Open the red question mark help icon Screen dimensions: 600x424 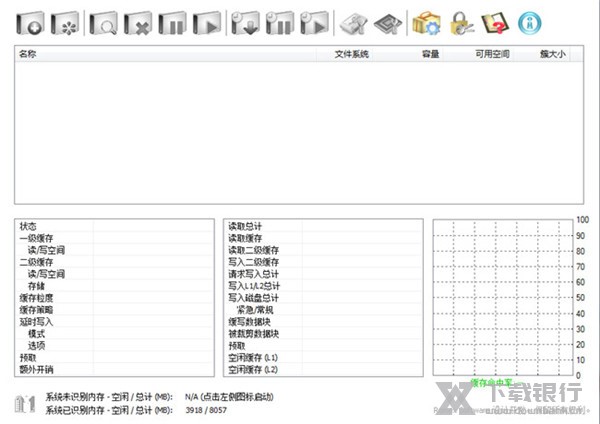pyautogui.click(x=493, y=21)
